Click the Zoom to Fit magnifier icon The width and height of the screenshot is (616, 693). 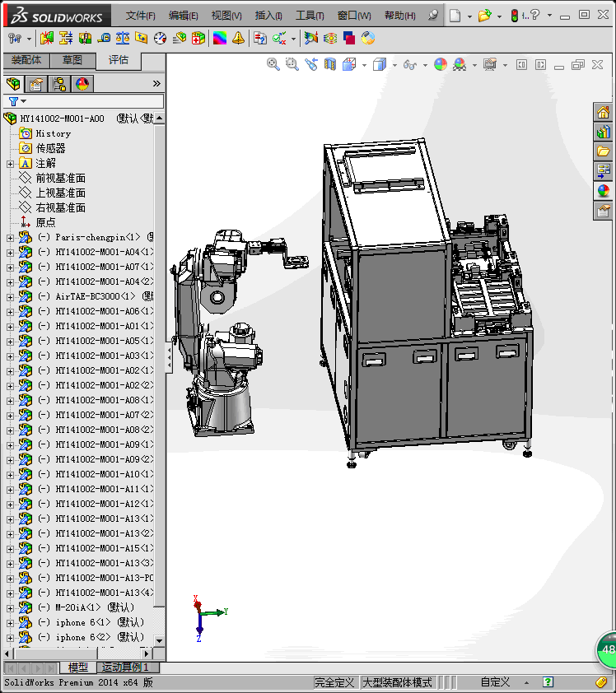[273, 64]
